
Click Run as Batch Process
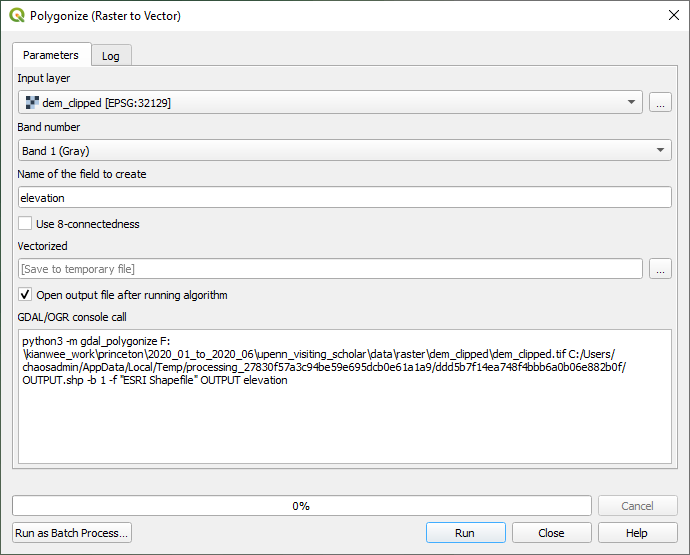pyautogui.click(x=72, y=533)
